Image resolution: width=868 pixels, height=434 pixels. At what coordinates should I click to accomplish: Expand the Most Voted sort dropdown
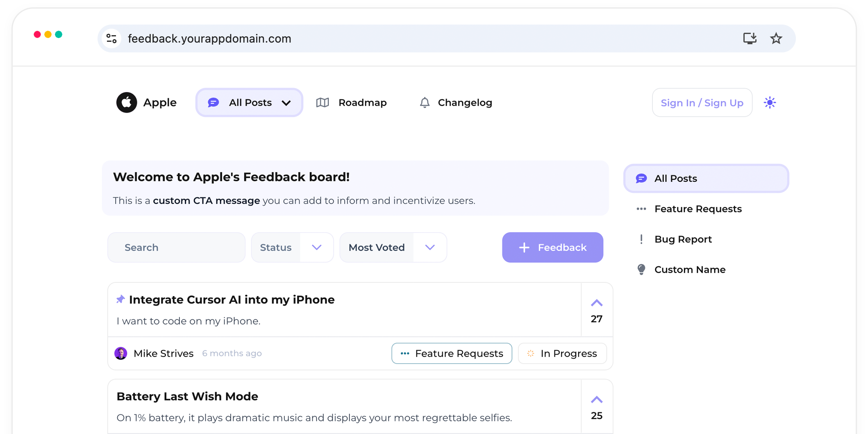pyautogui.click(x=393, y=247)
